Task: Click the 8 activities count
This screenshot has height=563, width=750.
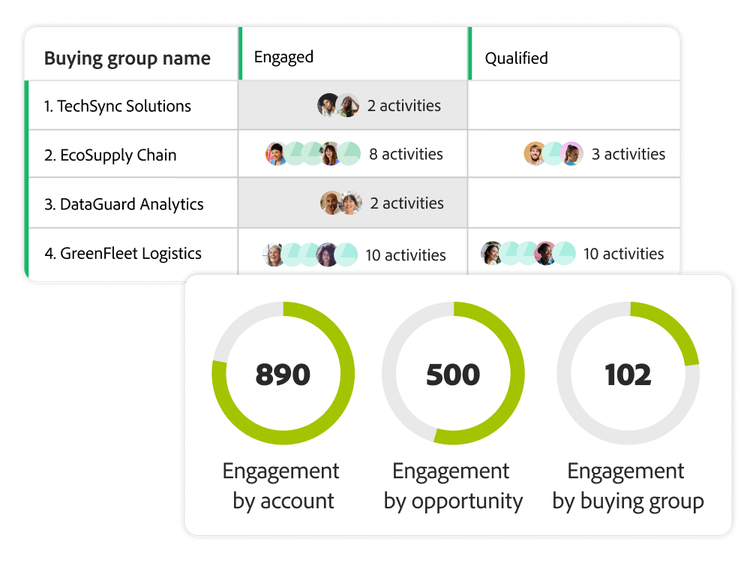Action: 405,154
